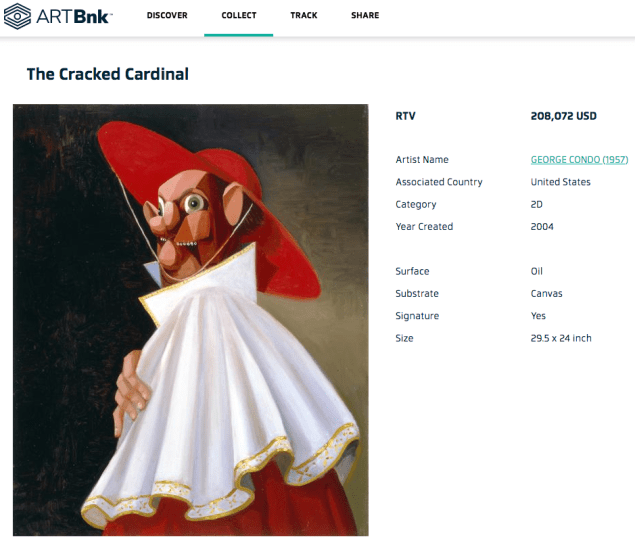
Task: Click the United States country value
Action: (x=560, y=182)
